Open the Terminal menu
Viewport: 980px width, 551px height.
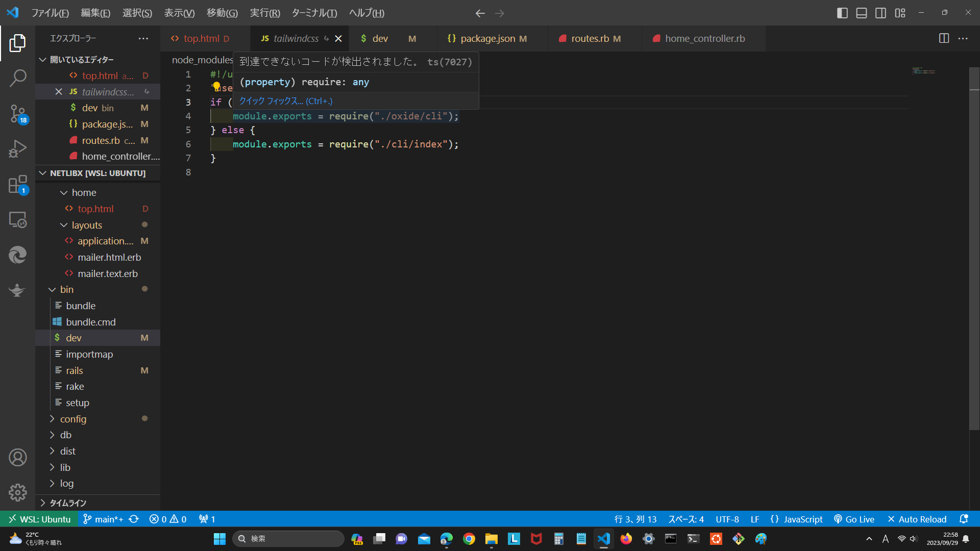point(314,13)
